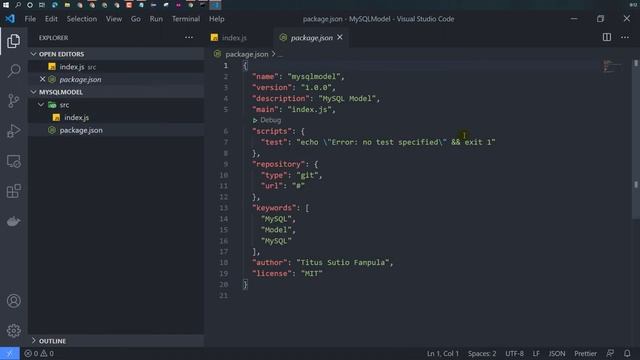Expand the Outline section
The width and height of the screenshot is (640, 360).
coord(33,340)
